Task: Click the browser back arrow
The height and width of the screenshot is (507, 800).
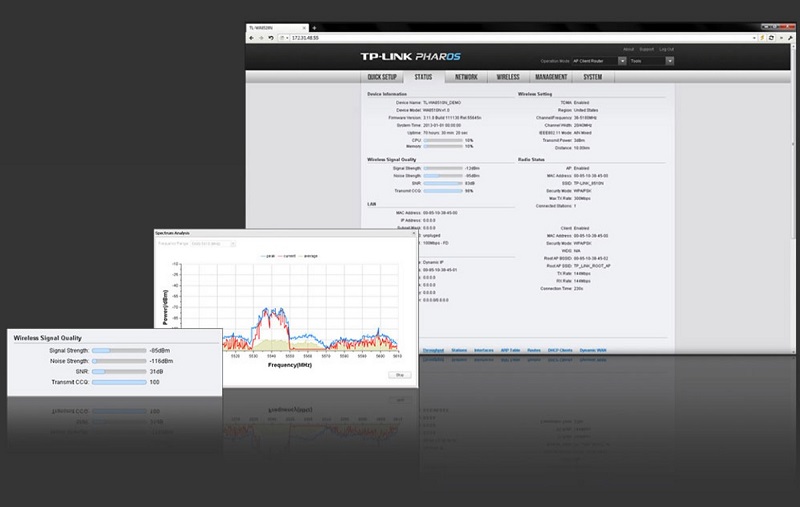Action: pos(251,38)
